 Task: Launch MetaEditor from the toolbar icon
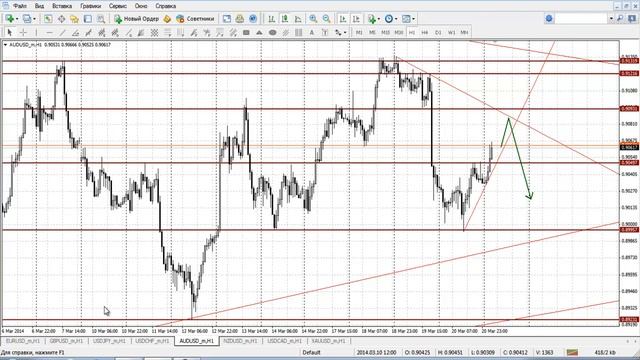click(167, 19)
